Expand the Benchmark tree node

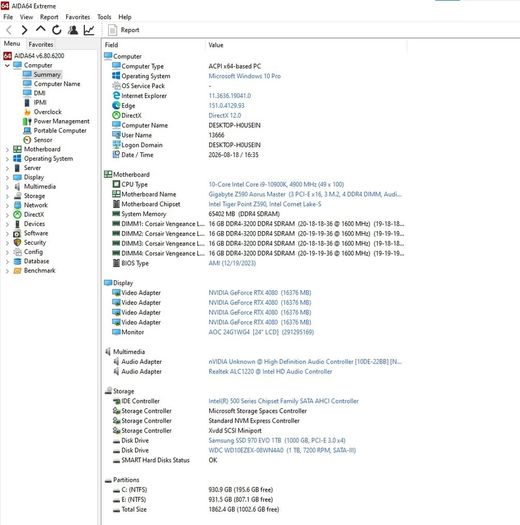pos(7,271)
